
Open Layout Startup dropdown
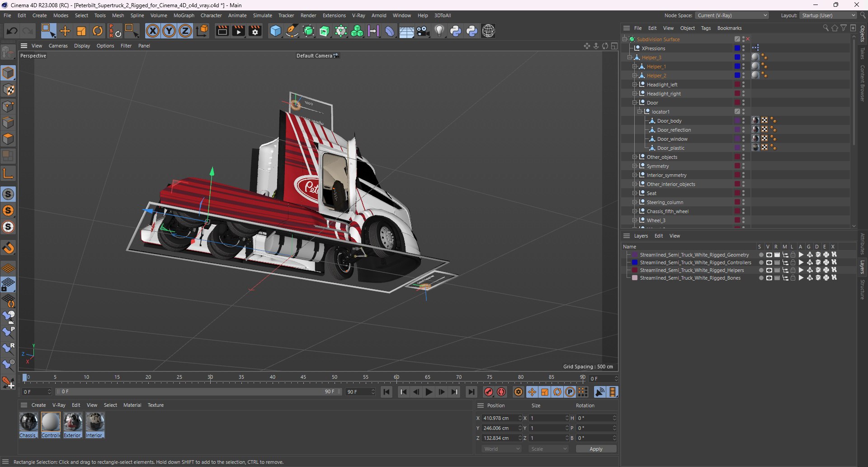click(827, 15)
